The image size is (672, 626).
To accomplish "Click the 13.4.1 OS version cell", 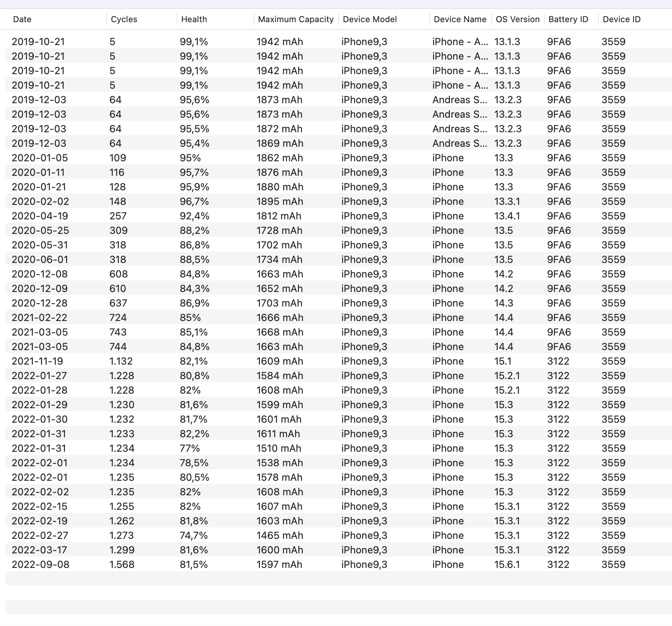I will [x=507, y=216].
